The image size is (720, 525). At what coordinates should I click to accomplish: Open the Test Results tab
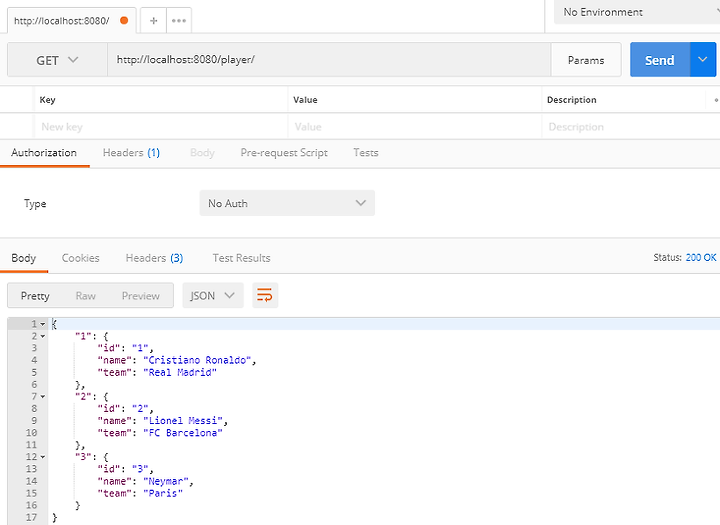click(x=242, y=258)
